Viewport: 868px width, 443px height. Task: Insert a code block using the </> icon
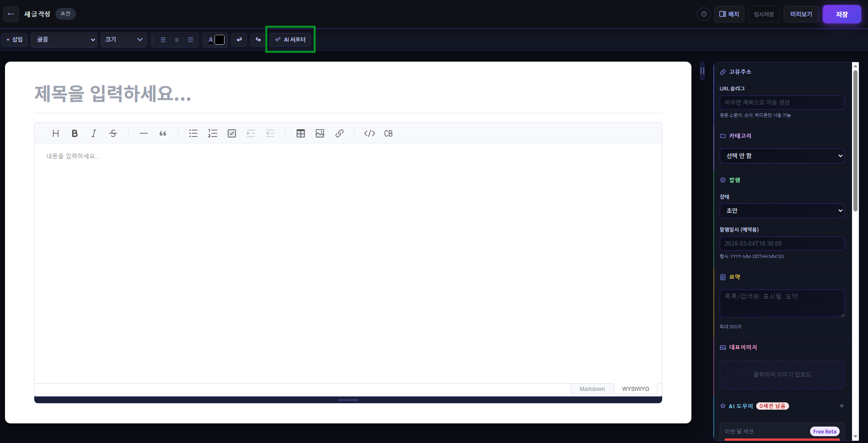tap(370, 133)
